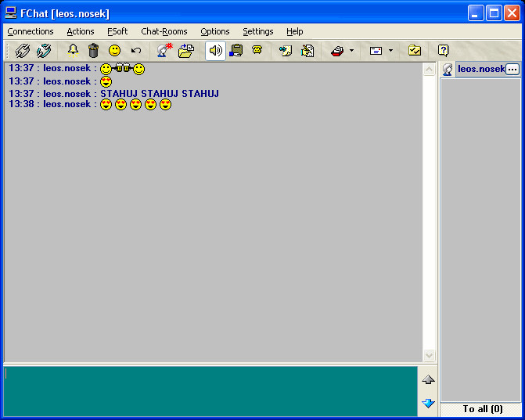Minimize the FChat window
This screenshot has height=420, width=525.
476,13
